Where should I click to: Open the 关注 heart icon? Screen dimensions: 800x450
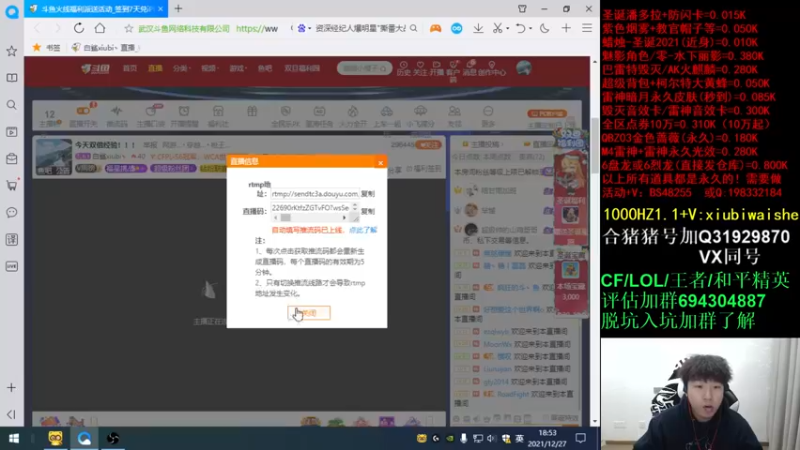click(x=420, y=68)
